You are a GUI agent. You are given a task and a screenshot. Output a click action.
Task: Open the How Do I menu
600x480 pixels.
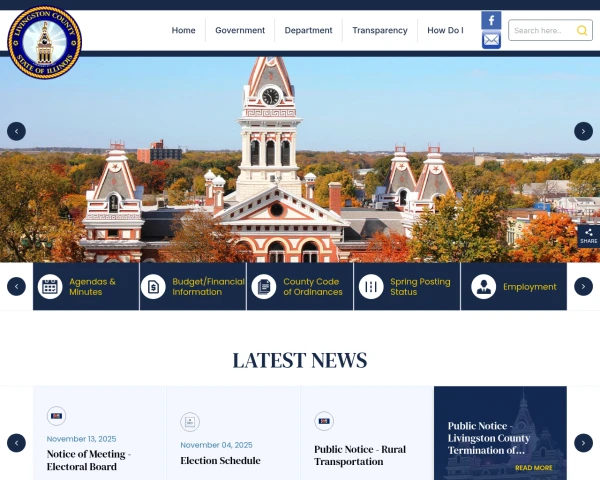click(x=445, y=30)
